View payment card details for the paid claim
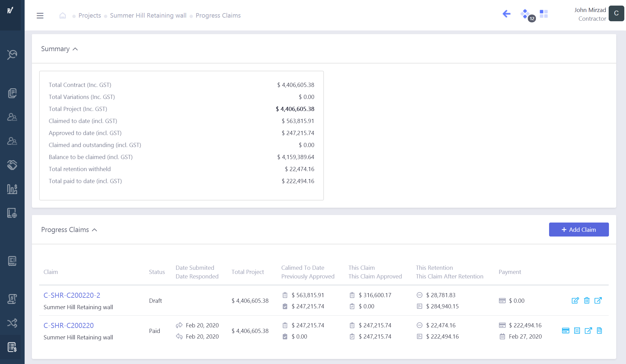 [x=566, y=330]
